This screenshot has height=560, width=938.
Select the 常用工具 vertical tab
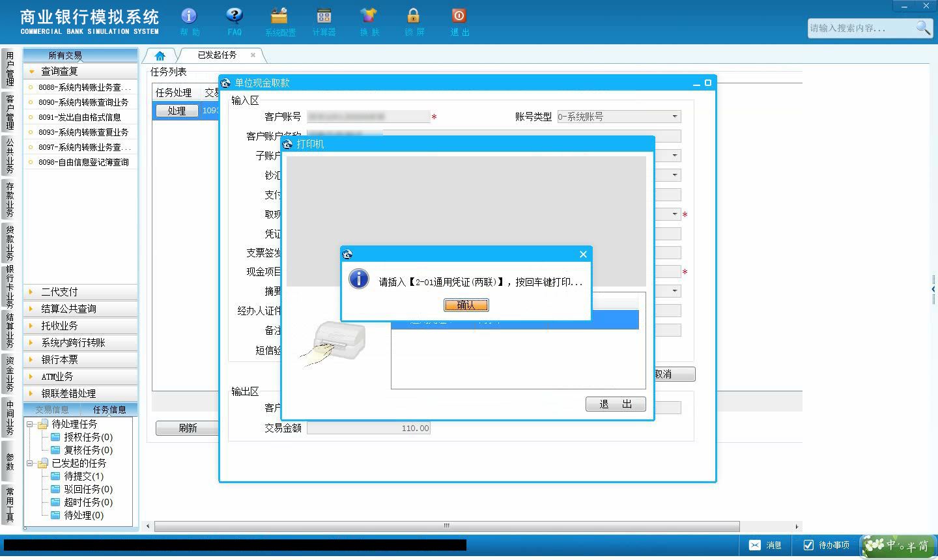point(10,505)
